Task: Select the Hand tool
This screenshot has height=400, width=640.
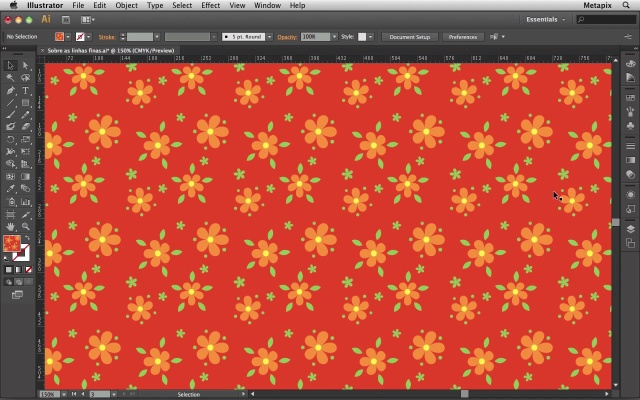Action: coord(10,227)
